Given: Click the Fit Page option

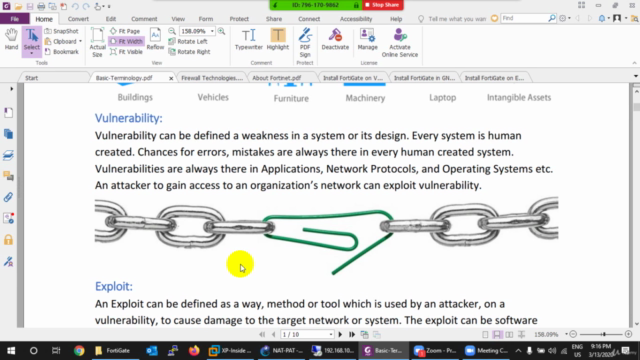Looking at the screenshot, I should [125, 31].
